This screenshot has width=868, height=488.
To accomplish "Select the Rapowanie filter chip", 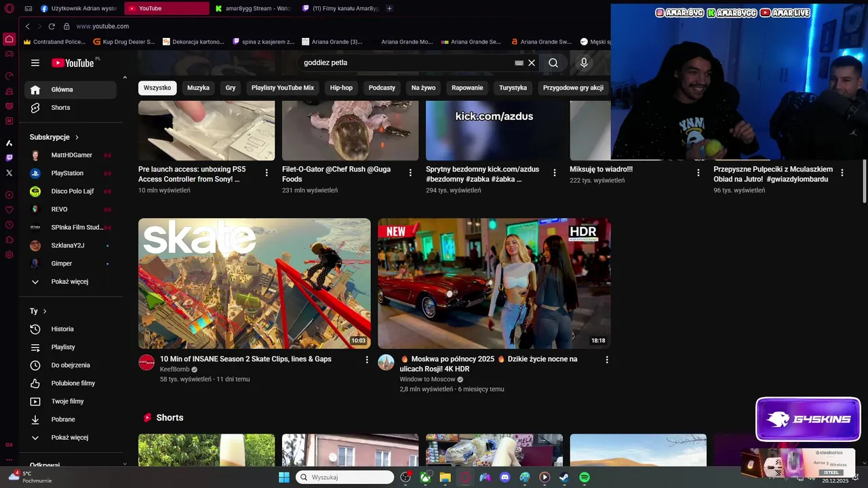I will [x=467, y=88].
